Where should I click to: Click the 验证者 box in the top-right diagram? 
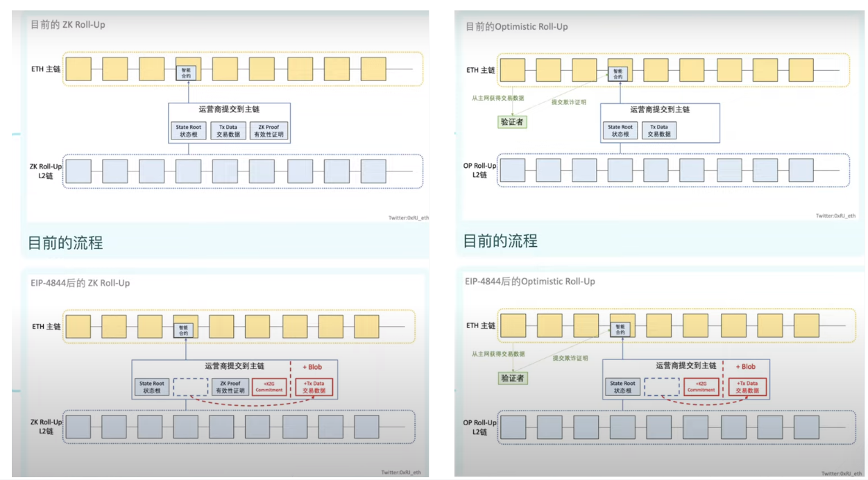tap(512, 121)
